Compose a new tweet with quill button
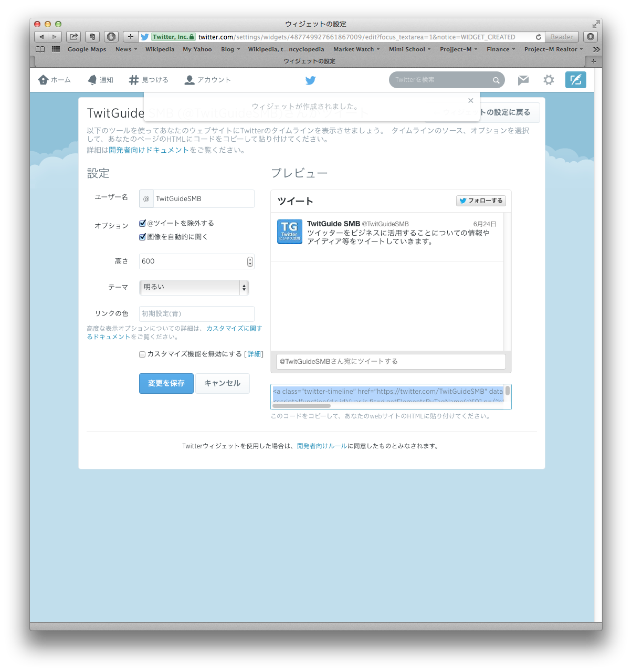The width and height of the screenshot is (632, 672). click(x=576, y=80)
